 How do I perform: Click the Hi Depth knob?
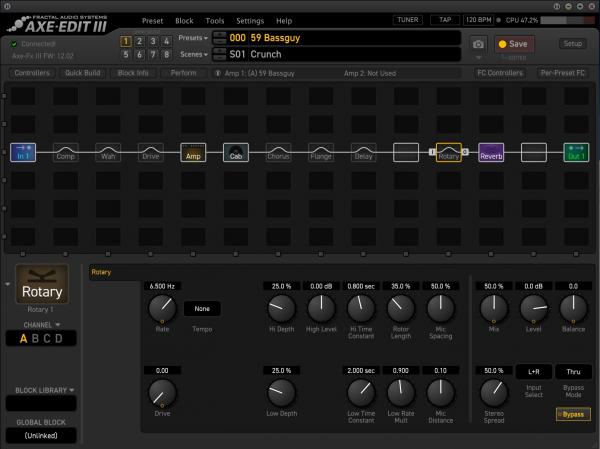282,308
